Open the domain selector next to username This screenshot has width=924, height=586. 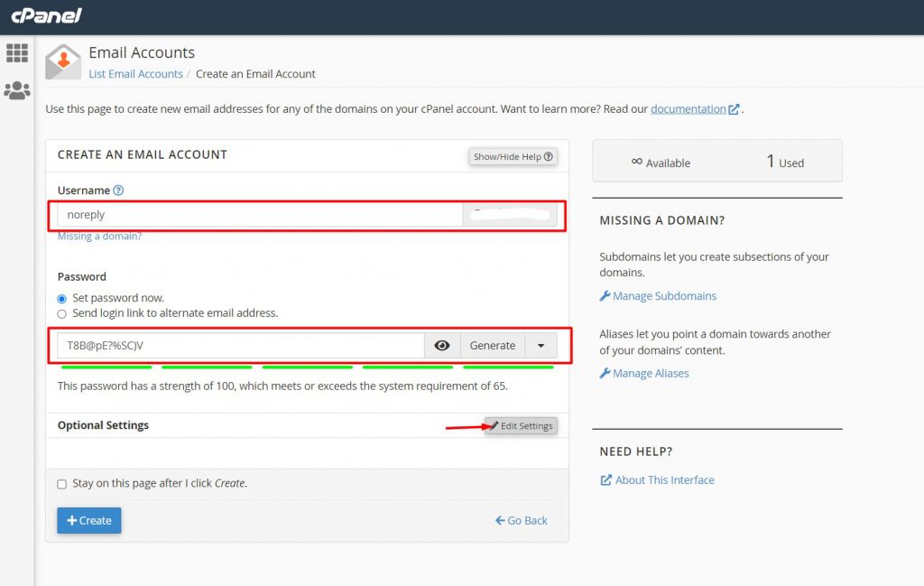[x=510, y=215]
